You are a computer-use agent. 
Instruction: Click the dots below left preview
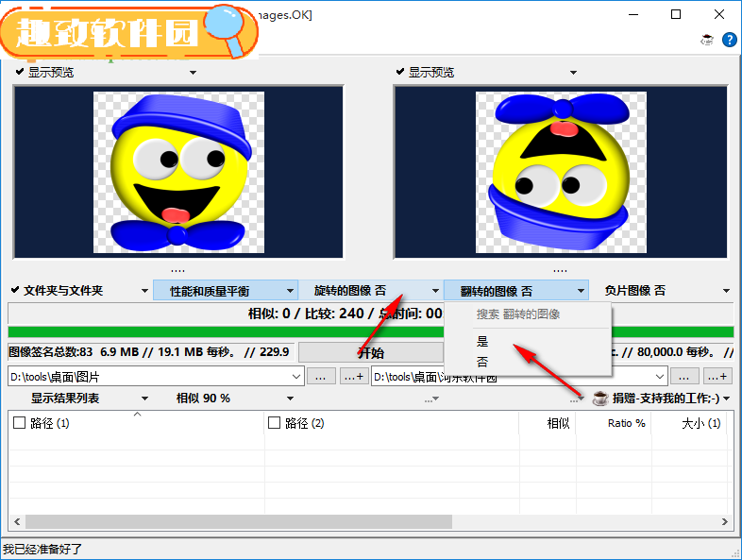tap(177, 271)
